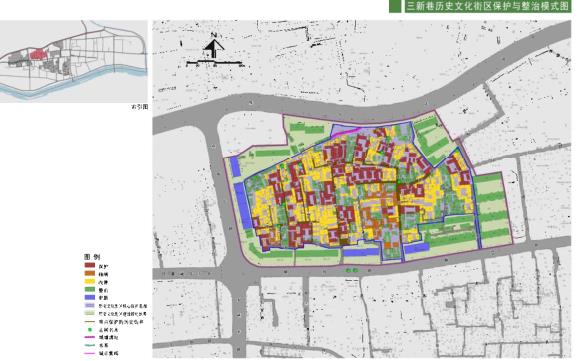Click the blue legend swatch

click(90, 297)
